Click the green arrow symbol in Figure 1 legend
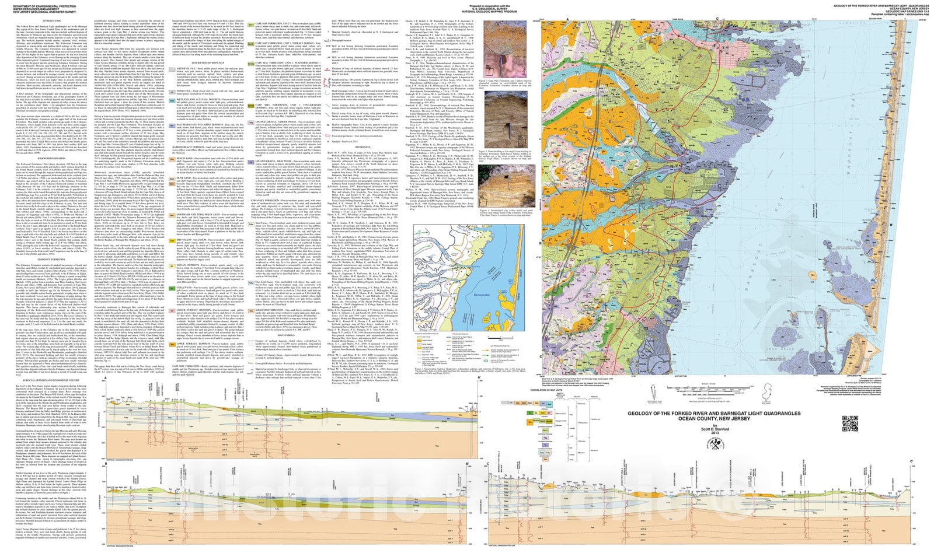The width and height of the screenshot is (934, 560). pyautogui.click(x=485, y=356)
